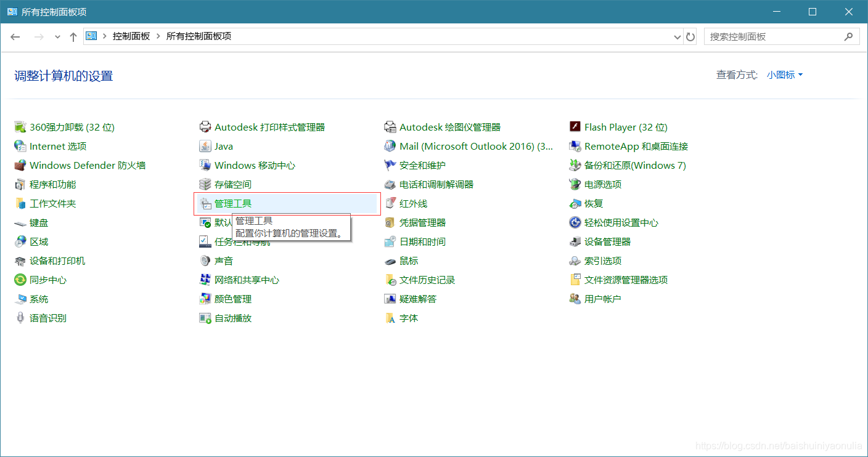The image size is (868, 457).
Task: Open the 声音 speaker icon
Action: pyautogui.click(x=205, y=261)
